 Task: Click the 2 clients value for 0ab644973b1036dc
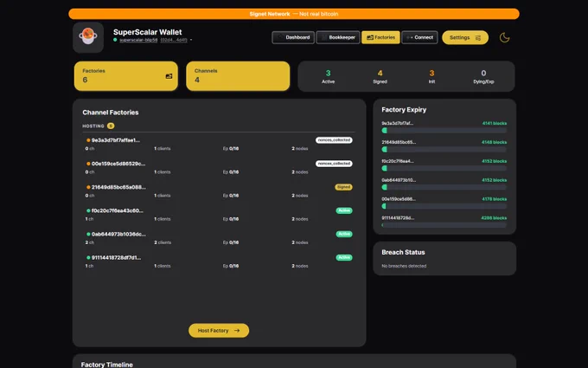(x=163, y=242)
